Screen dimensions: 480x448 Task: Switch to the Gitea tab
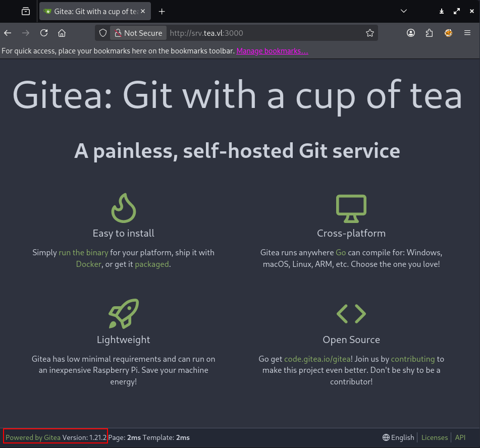91,11
